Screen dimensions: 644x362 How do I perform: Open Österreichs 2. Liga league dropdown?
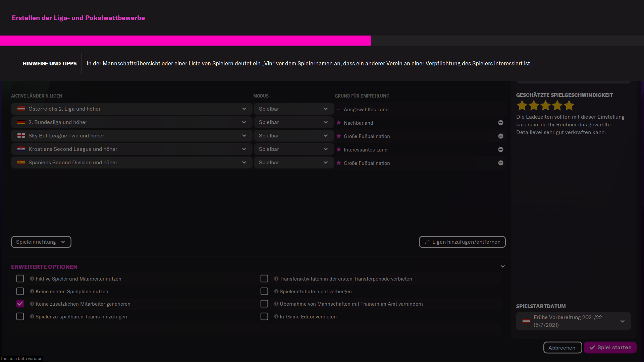pos(131,109)
